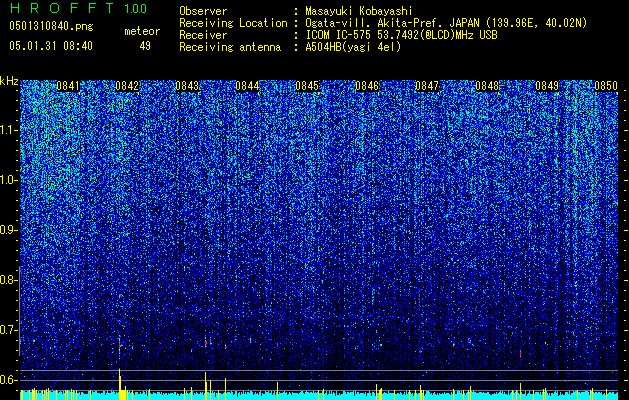Click the Ogata-vill. Akita-Pref. JAPAN location text
The width and height of the screenshot is (629, 400).
(446, 23)
